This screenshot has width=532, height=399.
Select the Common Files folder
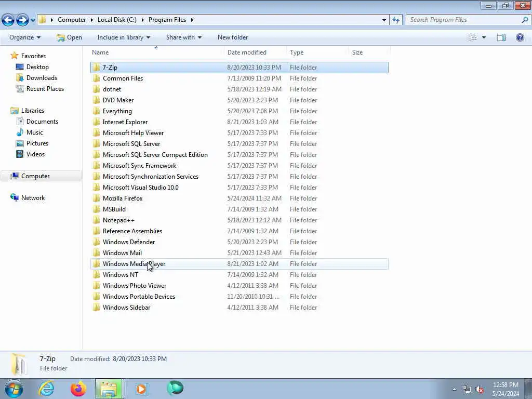tap(123, 78)
